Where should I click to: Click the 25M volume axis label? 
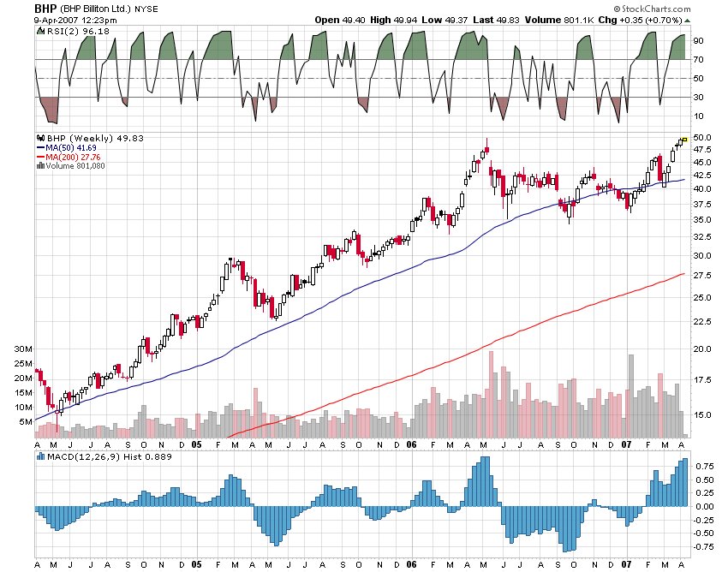(23, 364)
